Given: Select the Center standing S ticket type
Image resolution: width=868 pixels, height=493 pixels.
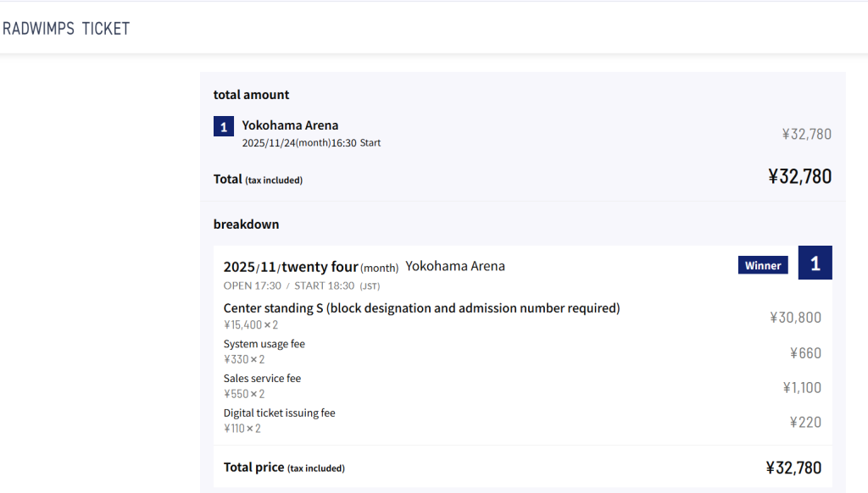Looking at the screenshot, I should click(421, 308).
